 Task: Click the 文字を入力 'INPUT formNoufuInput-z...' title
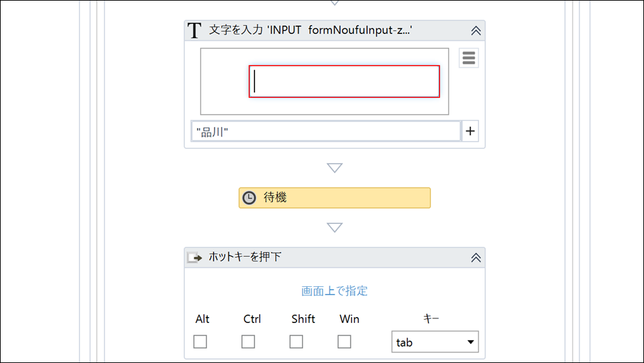click(310, 30)
